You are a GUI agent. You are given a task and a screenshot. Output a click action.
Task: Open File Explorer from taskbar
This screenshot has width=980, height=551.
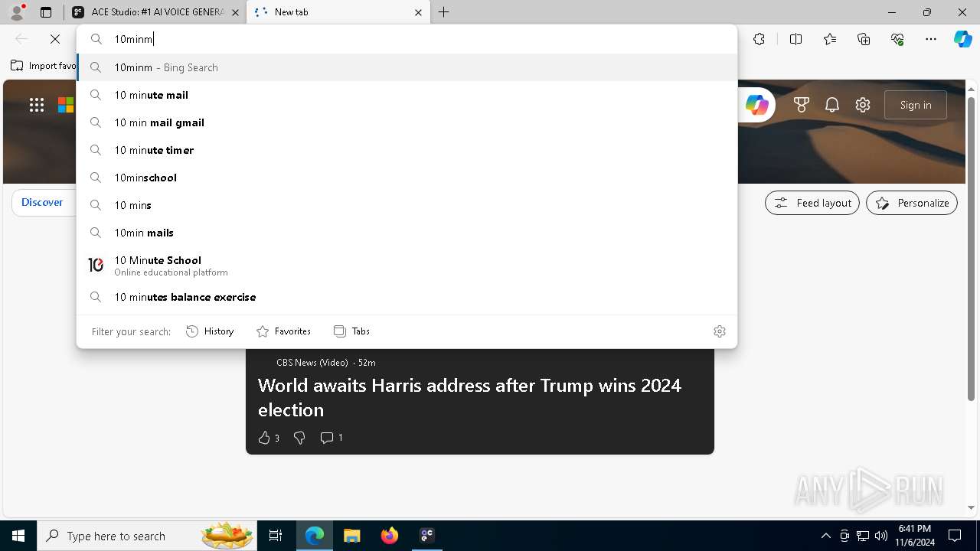click(351, 536)
